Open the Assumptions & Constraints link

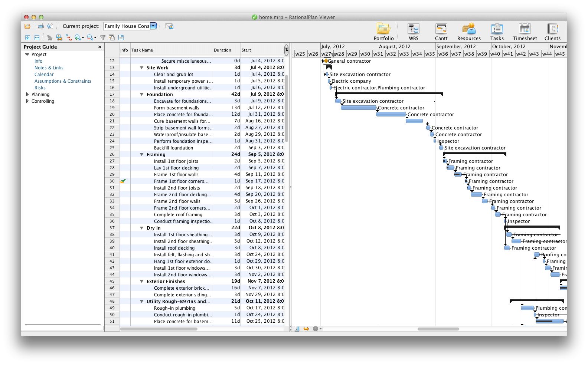63,81
